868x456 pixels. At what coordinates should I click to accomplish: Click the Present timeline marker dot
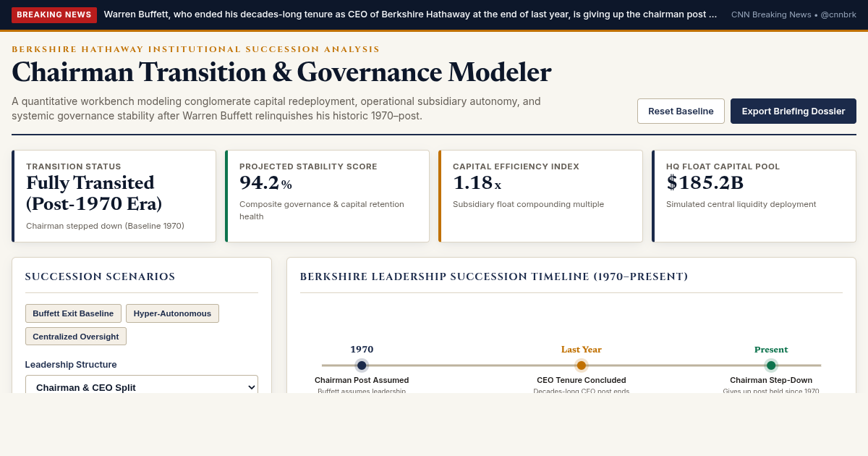(771, 366)
